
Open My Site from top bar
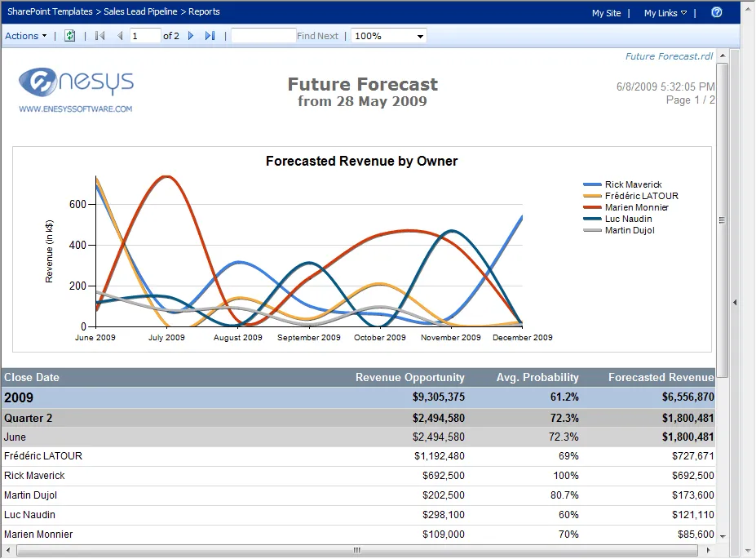click(x=606, y=13)
